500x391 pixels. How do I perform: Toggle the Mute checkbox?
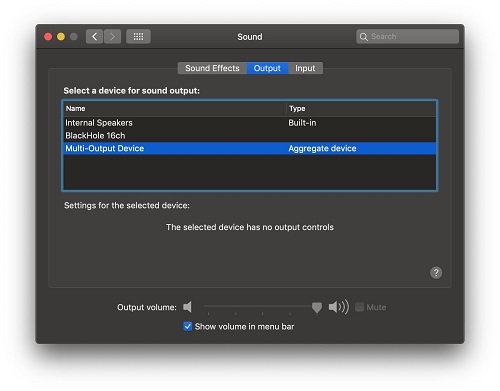359,307
